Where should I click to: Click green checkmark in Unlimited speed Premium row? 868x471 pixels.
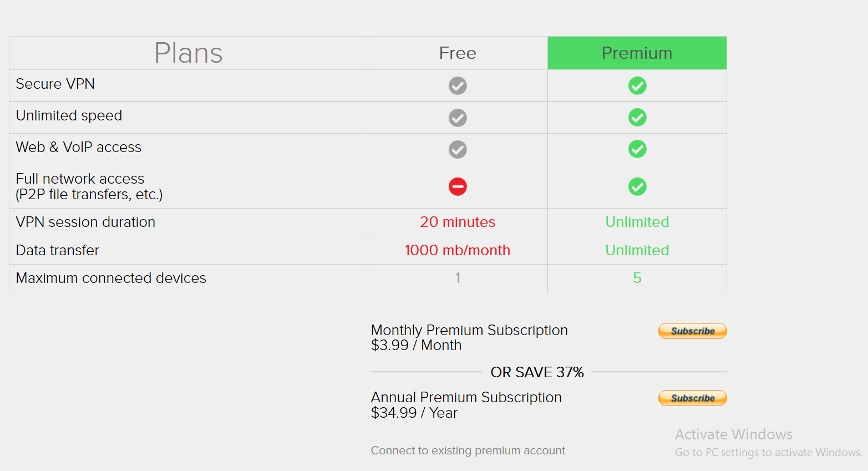click(x=637, y=118)
